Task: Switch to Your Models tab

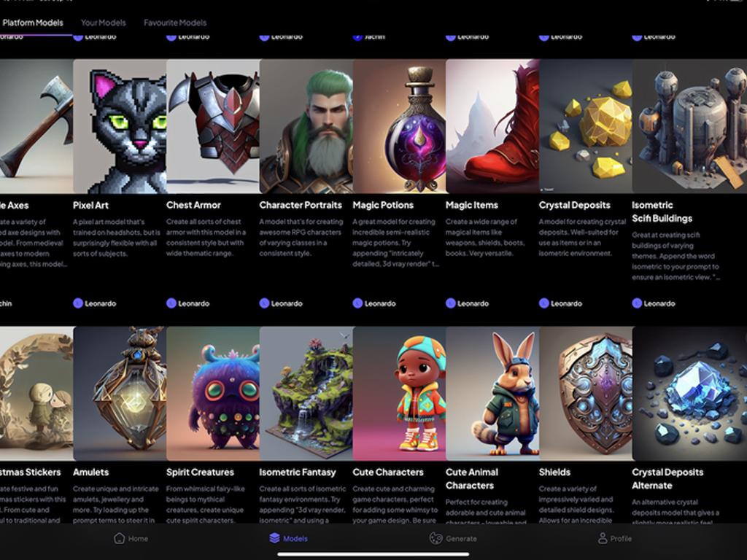Action: pos(104,23)
